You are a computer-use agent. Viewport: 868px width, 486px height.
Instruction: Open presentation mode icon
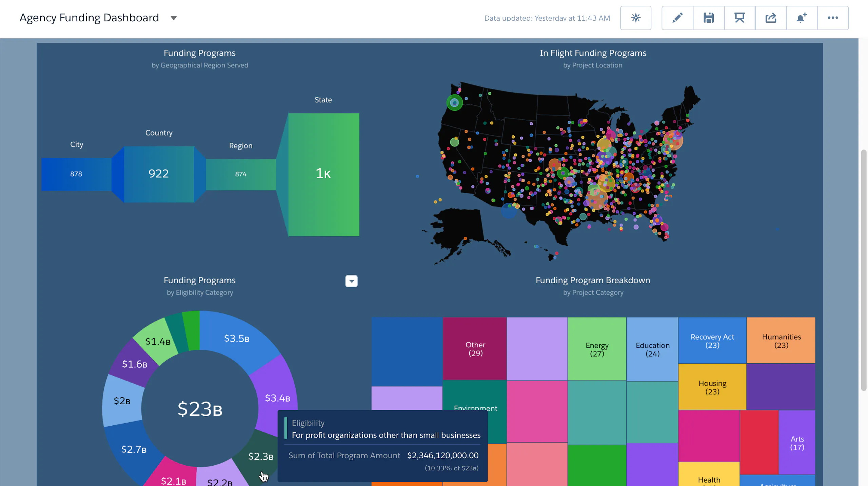pyautogui.click(x=739, y=18)
